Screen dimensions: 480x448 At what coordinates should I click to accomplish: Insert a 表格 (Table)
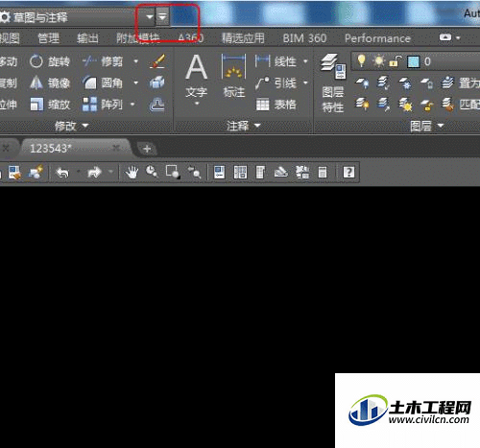point(276,105)
